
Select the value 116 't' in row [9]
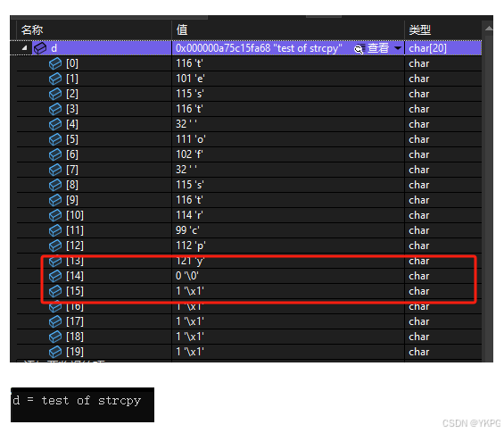pos(189,200)
